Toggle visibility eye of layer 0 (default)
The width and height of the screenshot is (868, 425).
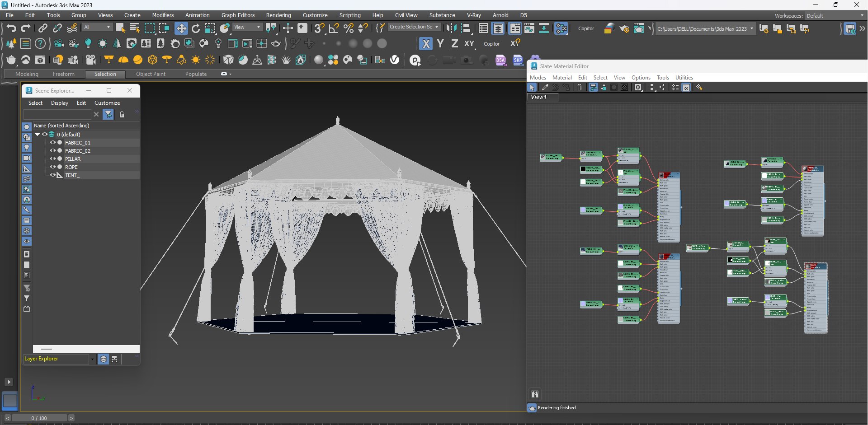click(x=45, y=134)
